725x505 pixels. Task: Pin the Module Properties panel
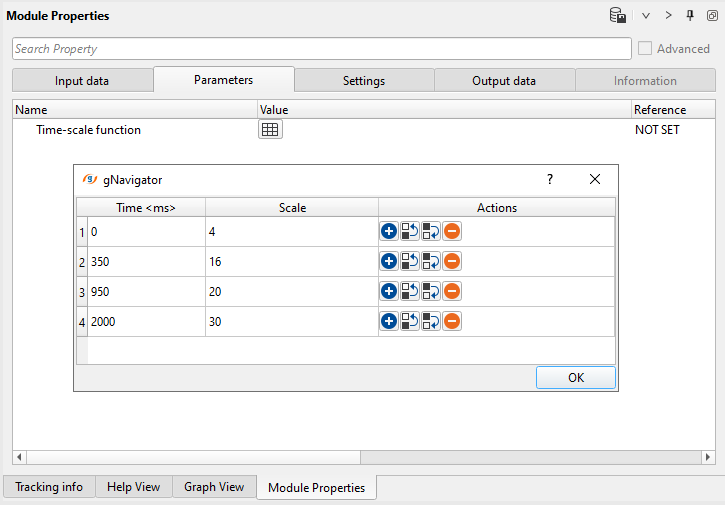tap(690, 16)
